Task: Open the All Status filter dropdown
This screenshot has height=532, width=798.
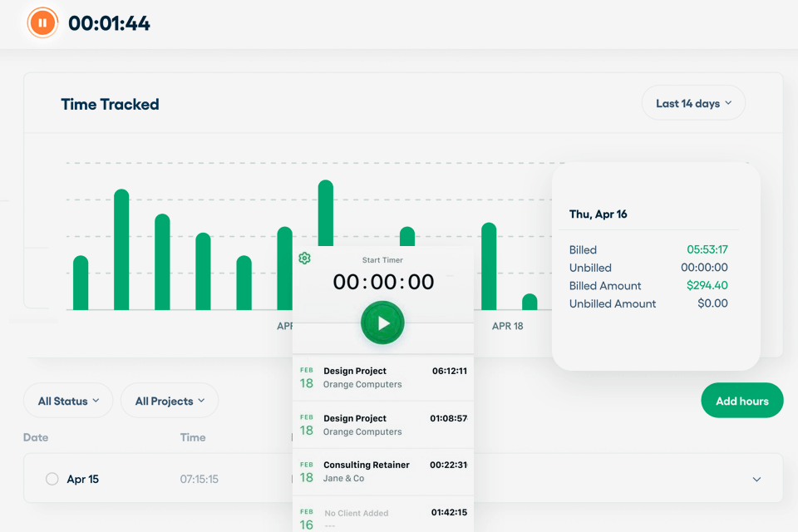Action: (x=68, y=401)
